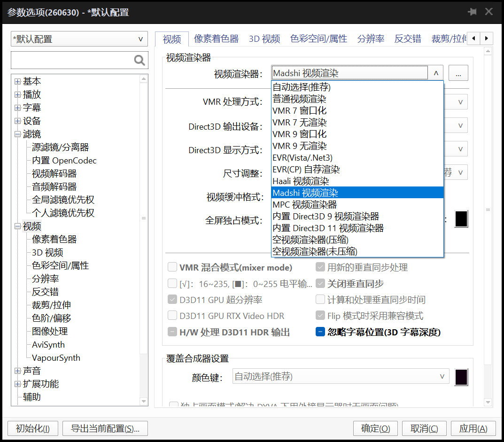Screen dimensions: 504x442
Task: Toggle H/W 处理 D3D11 HDR 输出 checkbox
Action: [x=172, y=332]
